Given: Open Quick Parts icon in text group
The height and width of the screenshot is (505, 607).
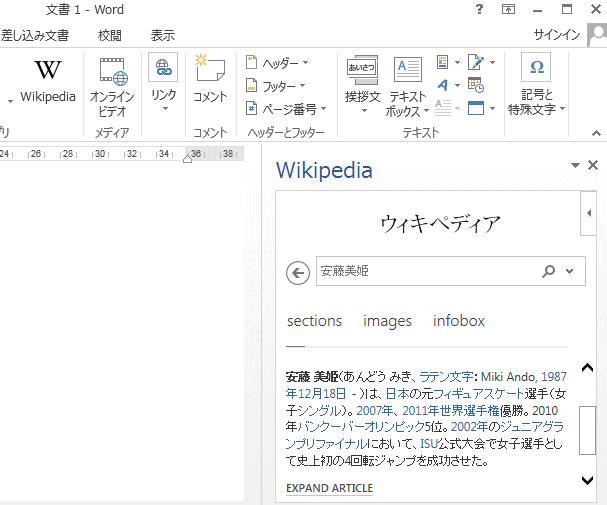Looking at the screenshot, I should coord(442,62).
